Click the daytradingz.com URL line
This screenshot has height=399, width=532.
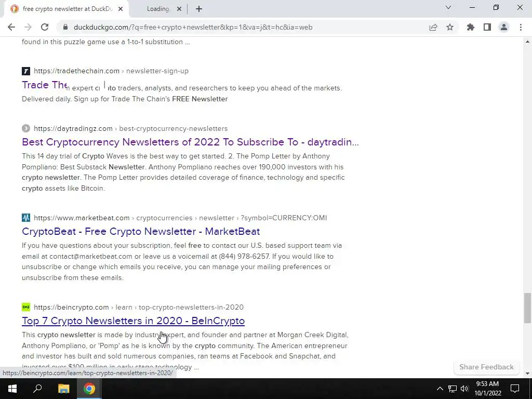pos(130,129)
